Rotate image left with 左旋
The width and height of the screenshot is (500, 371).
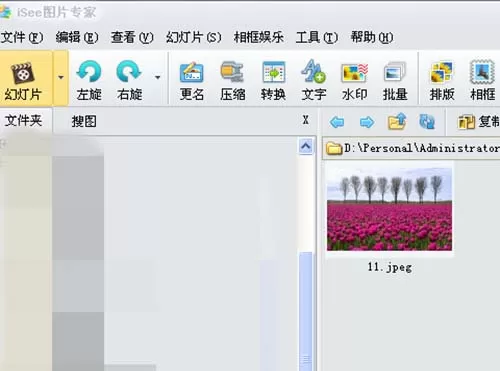(x=89, y=81)
